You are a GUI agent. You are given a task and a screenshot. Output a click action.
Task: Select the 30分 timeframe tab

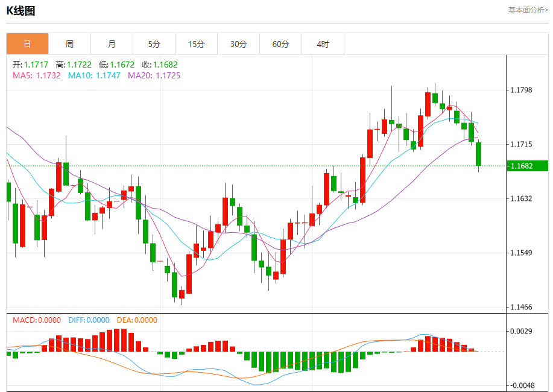click(x=238, y=44)
